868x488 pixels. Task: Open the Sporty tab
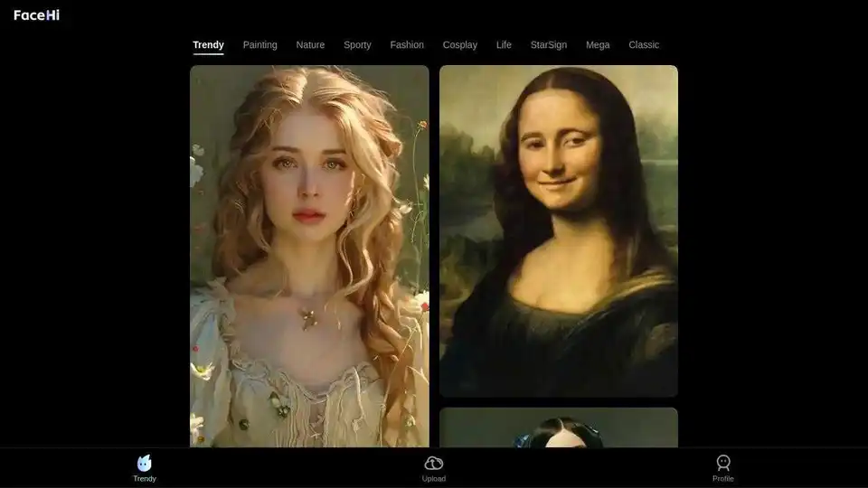tap(357, 45)
